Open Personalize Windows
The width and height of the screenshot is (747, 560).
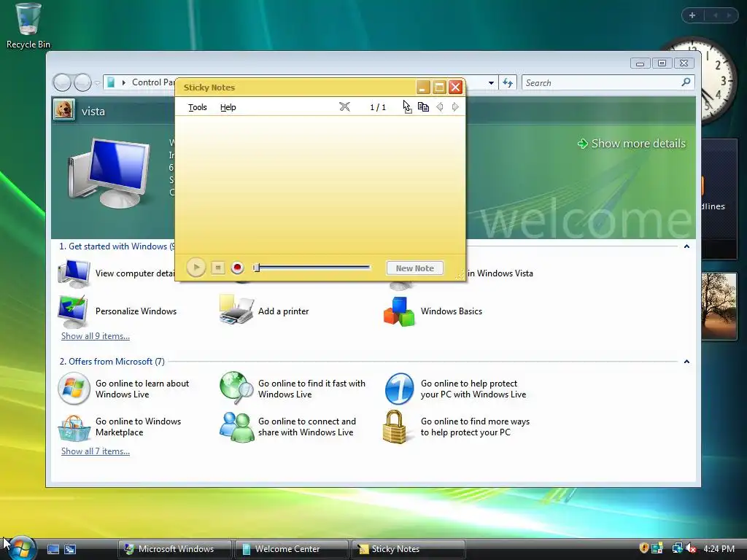point(117,311)
